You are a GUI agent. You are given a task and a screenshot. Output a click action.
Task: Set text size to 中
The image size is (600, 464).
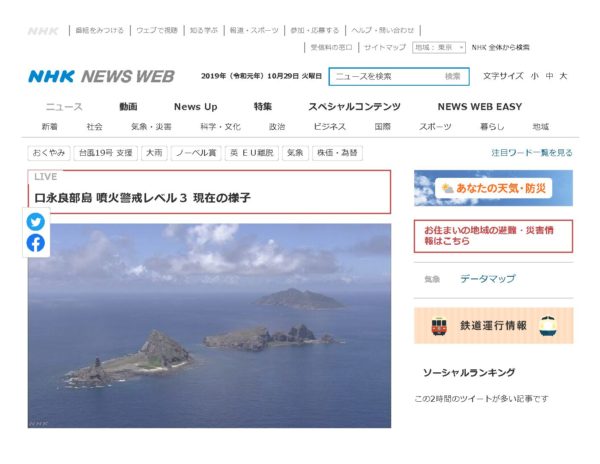point(549,76)
